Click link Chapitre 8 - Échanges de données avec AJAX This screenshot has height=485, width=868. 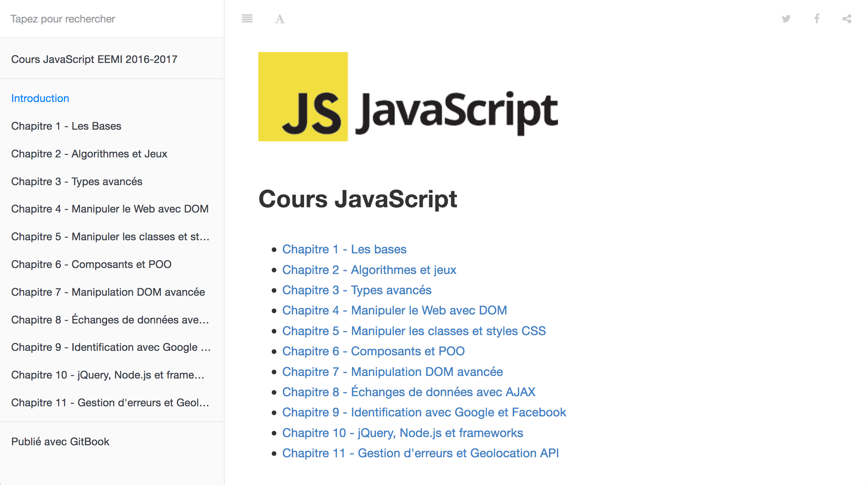click(409, 392)
